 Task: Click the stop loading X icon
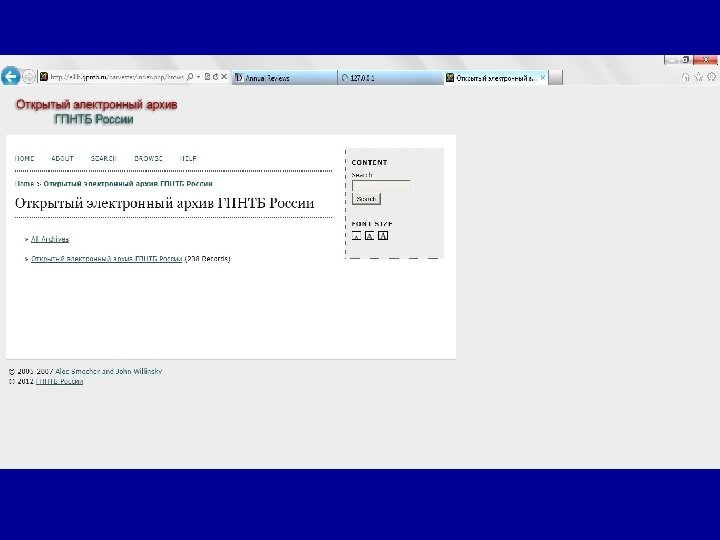pyautogui.click(x=224, y=77)
